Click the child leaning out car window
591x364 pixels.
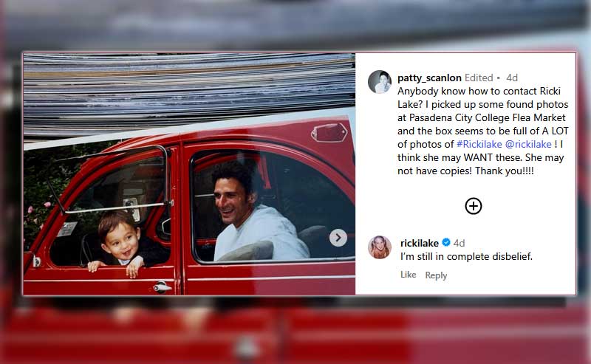pos(120,245)
